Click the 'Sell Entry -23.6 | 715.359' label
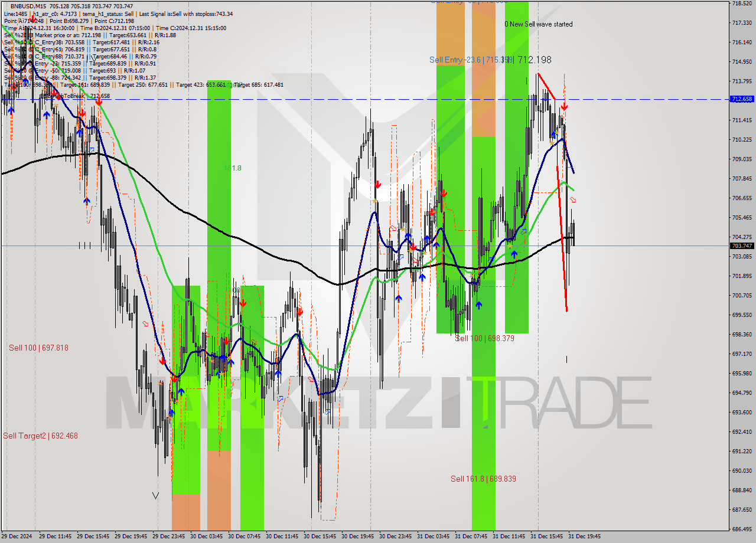 470,60
